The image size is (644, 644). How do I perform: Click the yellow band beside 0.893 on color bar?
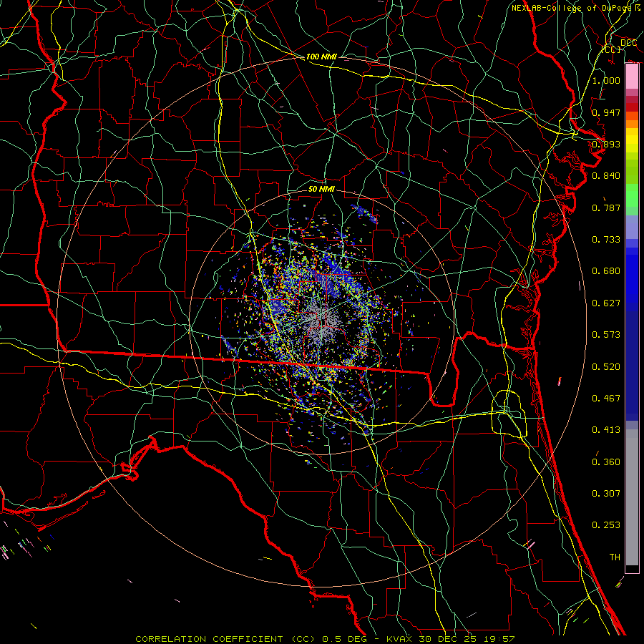tap(632, 144)
